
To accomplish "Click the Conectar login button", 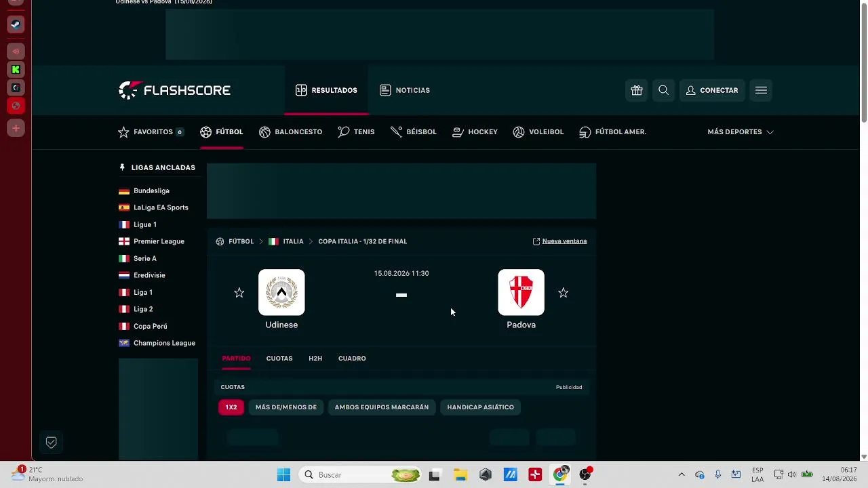I will click(x=712, y=90).
